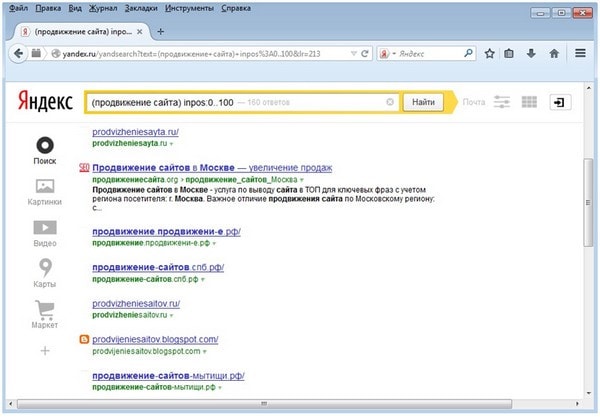Open Яндекс Видео search
The height and width of the screenshot is (417, 600).
(44, 233)
